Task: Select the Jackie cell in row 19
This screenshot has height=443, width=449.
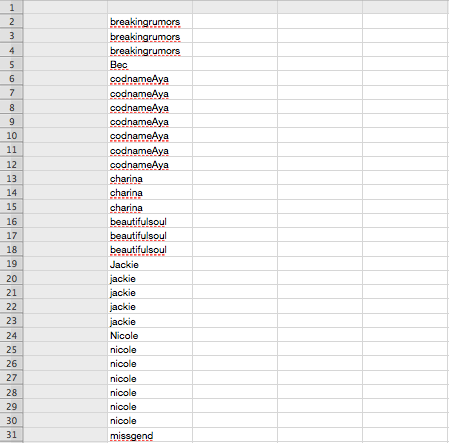Action: (150, 264)
